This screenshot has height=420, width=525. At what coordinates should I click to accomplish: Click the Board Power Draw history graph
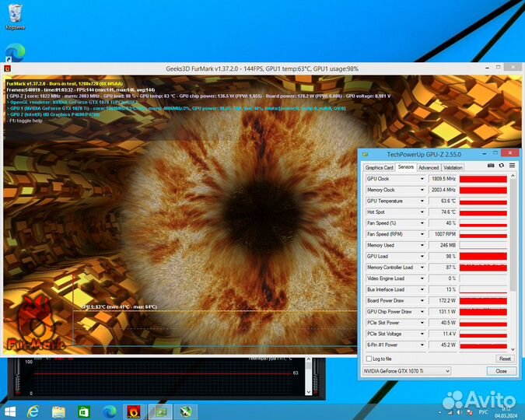pyautogui.click(x=483, y=301)
